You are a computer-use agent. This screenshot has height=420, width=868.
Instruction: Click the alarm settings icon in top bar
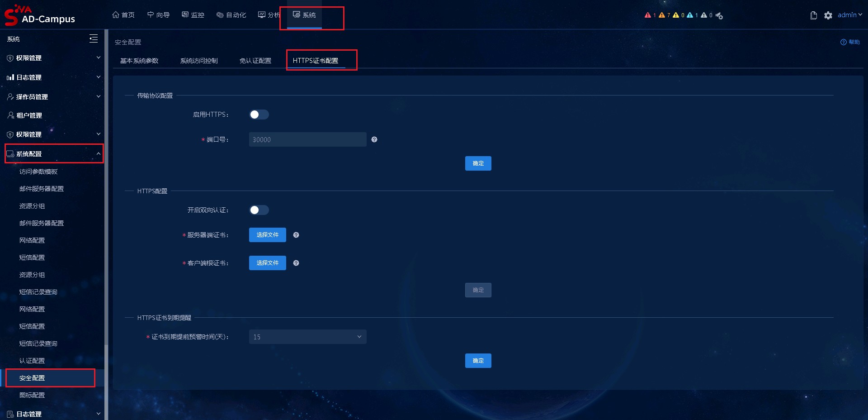(x=719, y=16)
